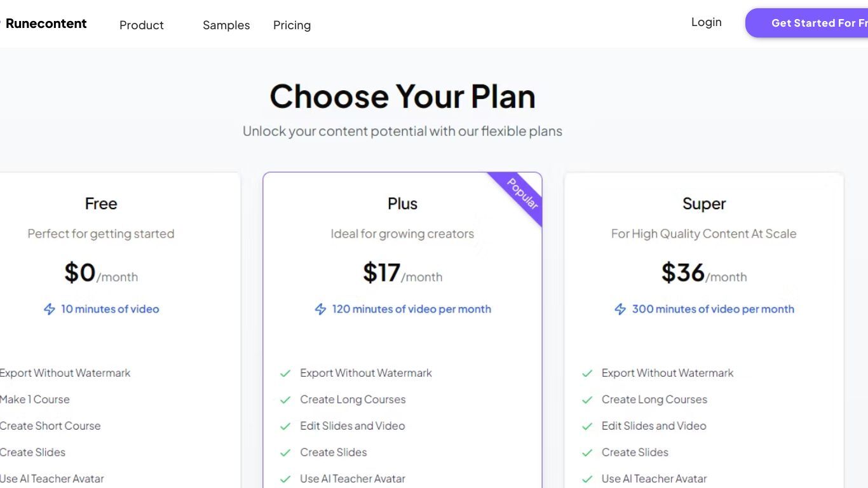Open the Product menu in navigation
Image resolution: width=868 pixels, height=488 pixels.
pos(142,25)
